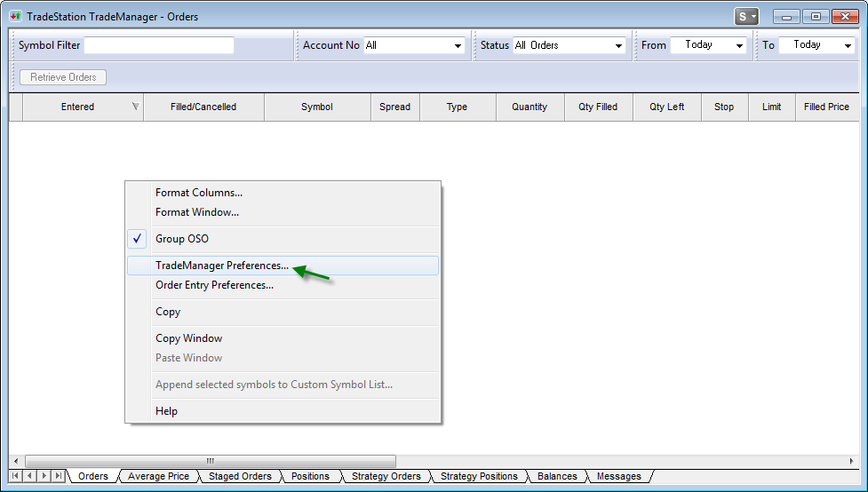Viewport: 868px width, 492px height.
Task: Choose Format Columns in context menu
Action: tap(199, 193)
